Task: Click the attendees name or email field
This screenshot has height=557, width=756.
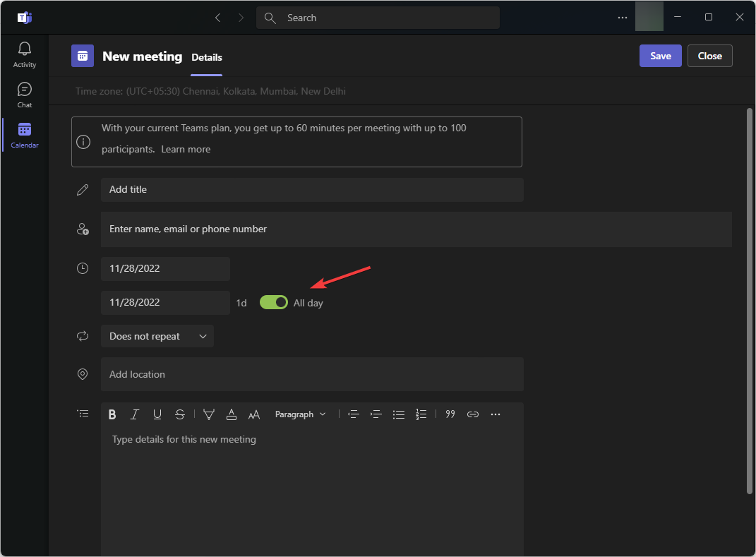Action: (416, 229)
